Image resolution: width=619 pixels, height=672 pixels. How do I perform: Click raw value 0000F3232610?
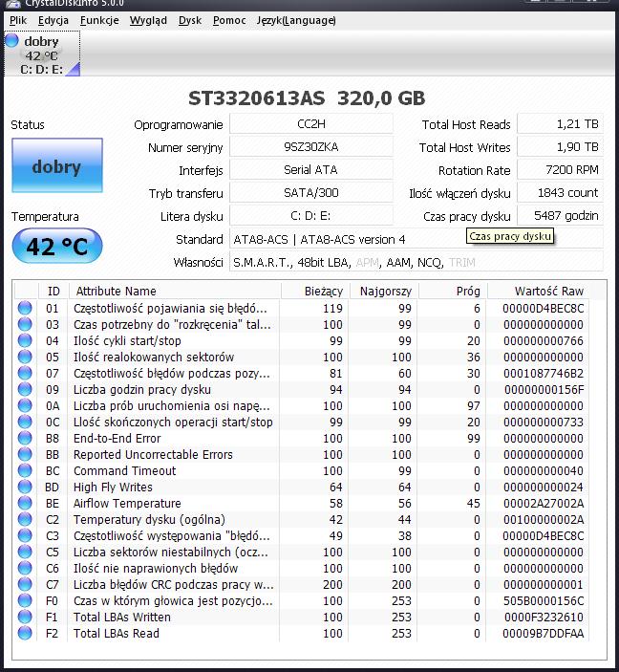544,618
